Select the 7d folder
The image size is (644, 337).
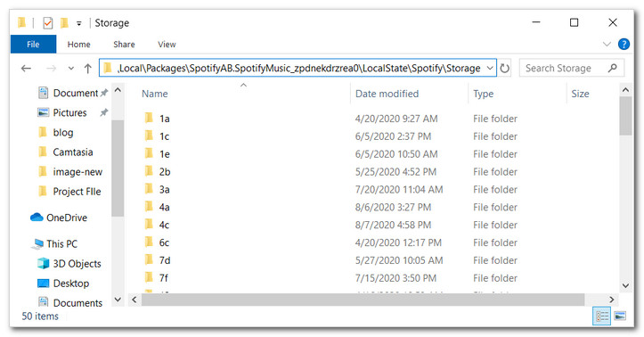coord(164,260)
